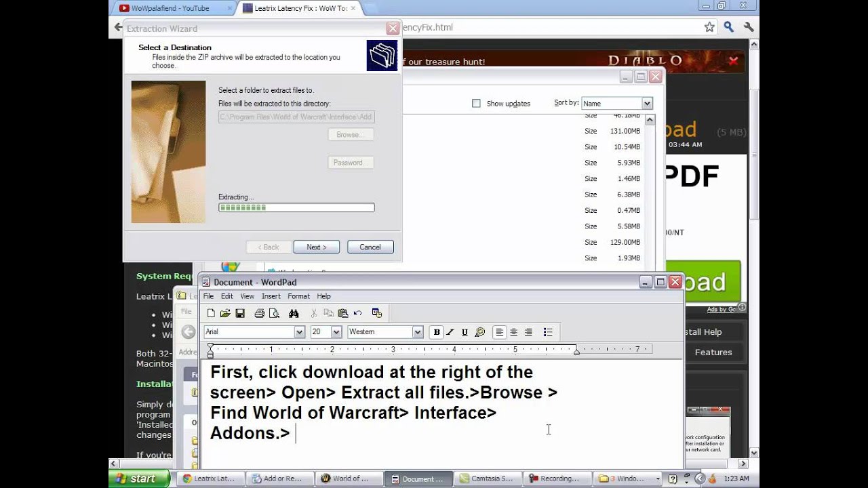Click the Add or Remove list scrollbar up arrow

(x=650, y=120)
